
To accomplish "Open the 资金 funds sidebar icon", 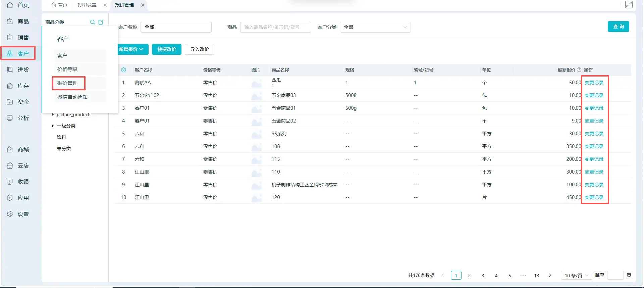I will (x=10, y=102).
